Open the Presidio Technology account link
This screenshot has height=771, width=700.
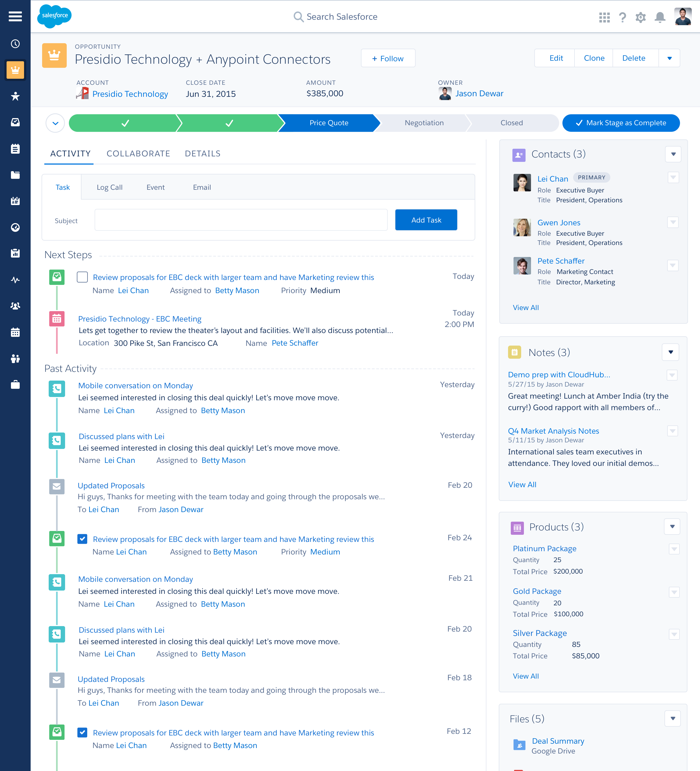(130, 94)
